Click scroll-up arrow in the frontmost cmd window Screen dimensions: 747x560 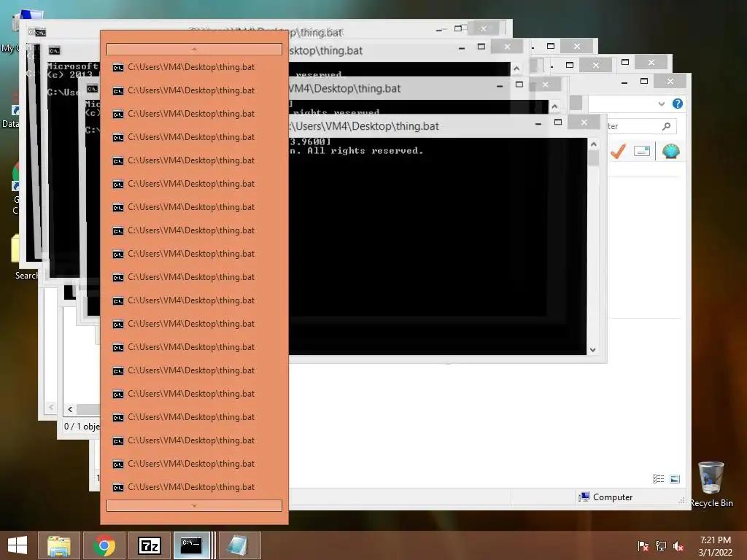(593, 144)
